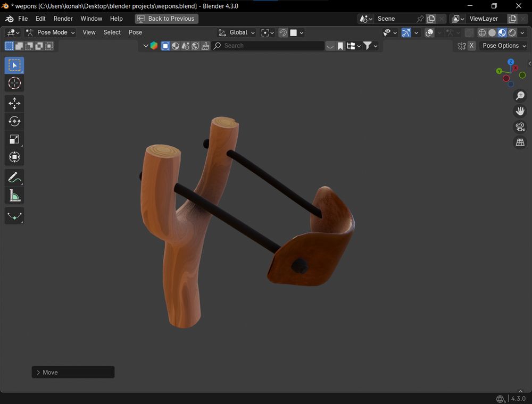Pin the scene to workspace
This screenshot has height=404, width=532.
point(420,19)
